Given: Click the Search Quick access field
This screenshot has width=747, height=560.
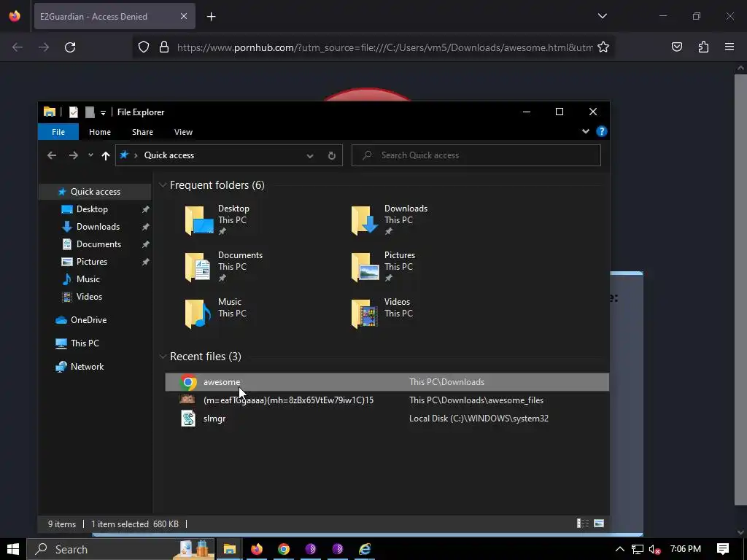Looking at the screenshot, I should 476,155.
